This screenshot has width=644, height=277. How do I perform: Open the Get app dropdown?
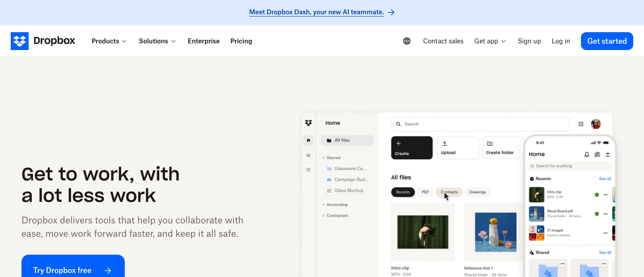point(490,41)
